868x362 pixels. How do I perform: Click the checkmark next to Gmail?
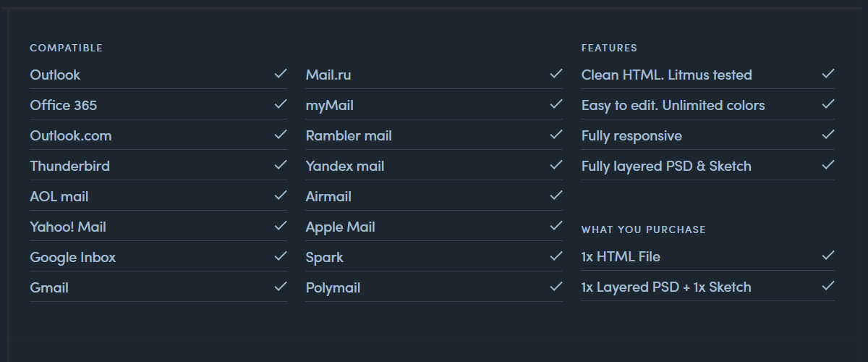pyautogui.click(x=280, y=287)
